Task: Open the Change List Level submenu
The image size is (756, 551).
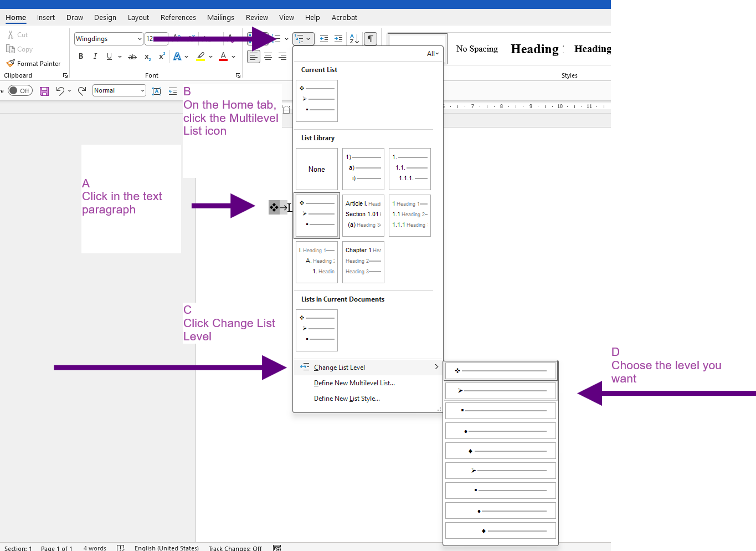Action: click(368, 367)
